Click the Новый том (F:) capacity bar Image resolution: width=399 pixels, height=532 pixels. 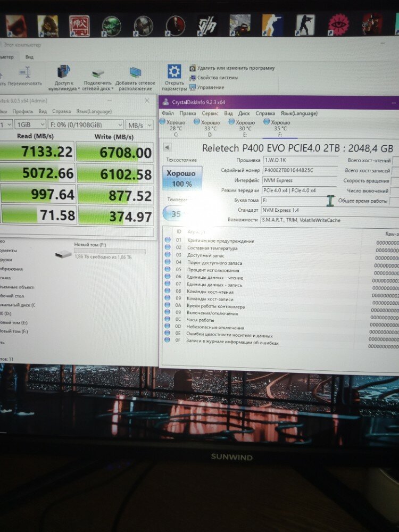coord(110,252)
